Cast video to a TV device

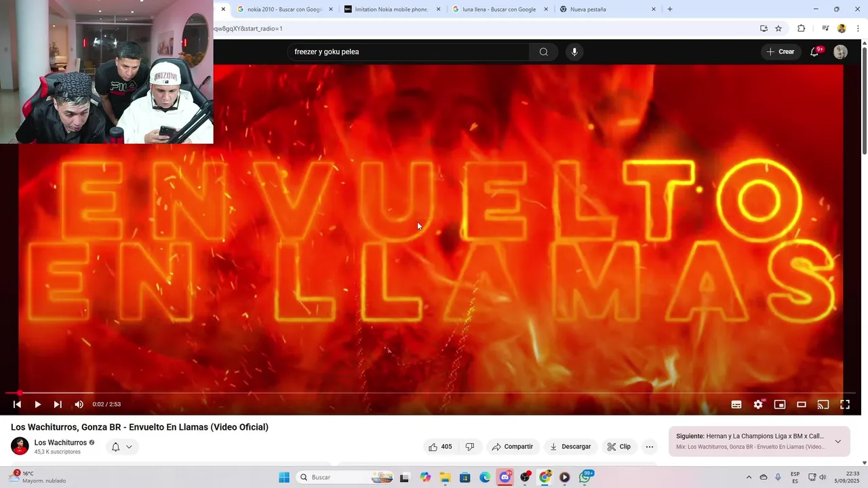coord(823,405)
